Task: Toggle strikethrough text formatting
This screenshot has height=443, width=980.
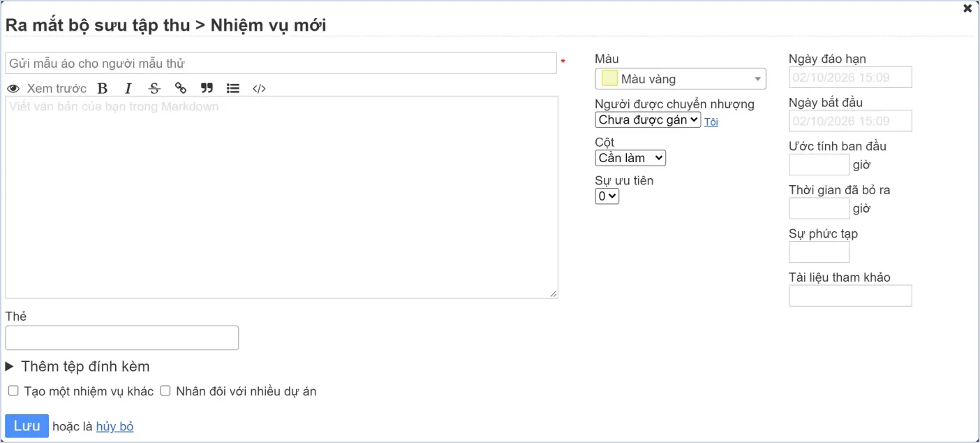Action: [x=155, y=88]
